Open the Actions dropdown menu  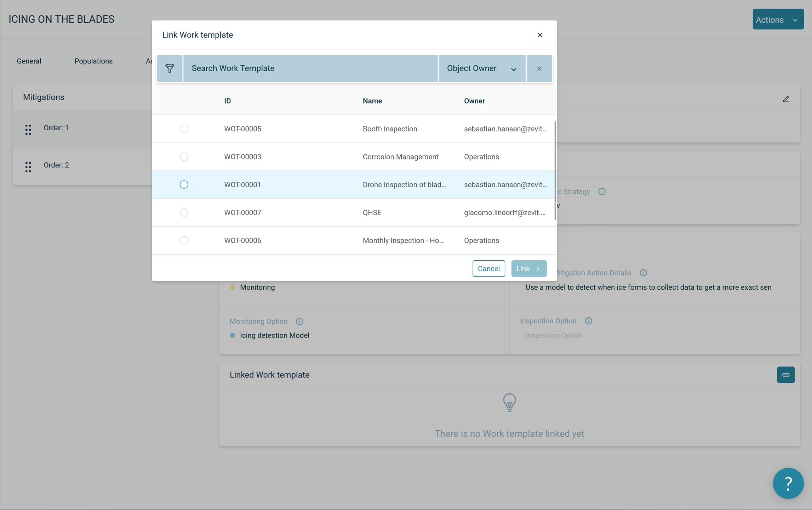pyautogui.click(x=777, y=19)
